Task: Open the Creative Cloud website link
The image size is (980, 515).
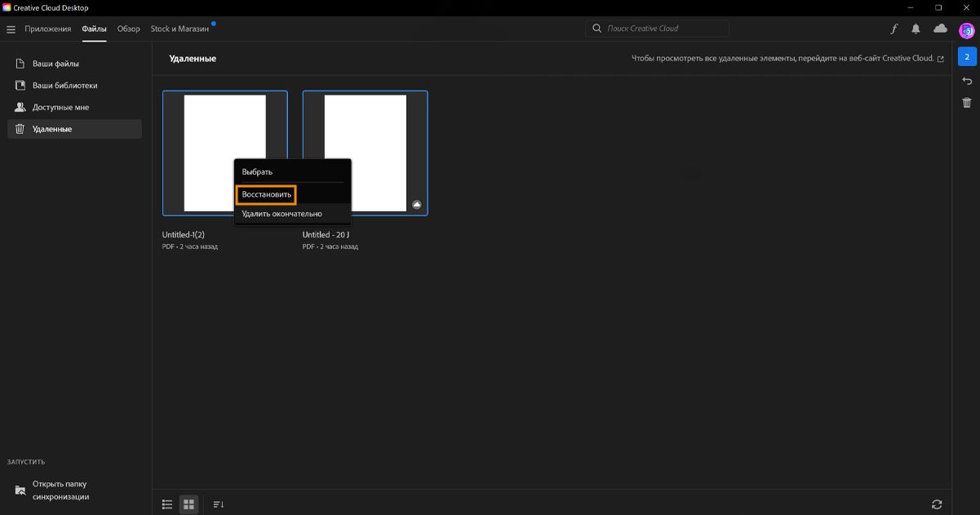Action: 788,59
